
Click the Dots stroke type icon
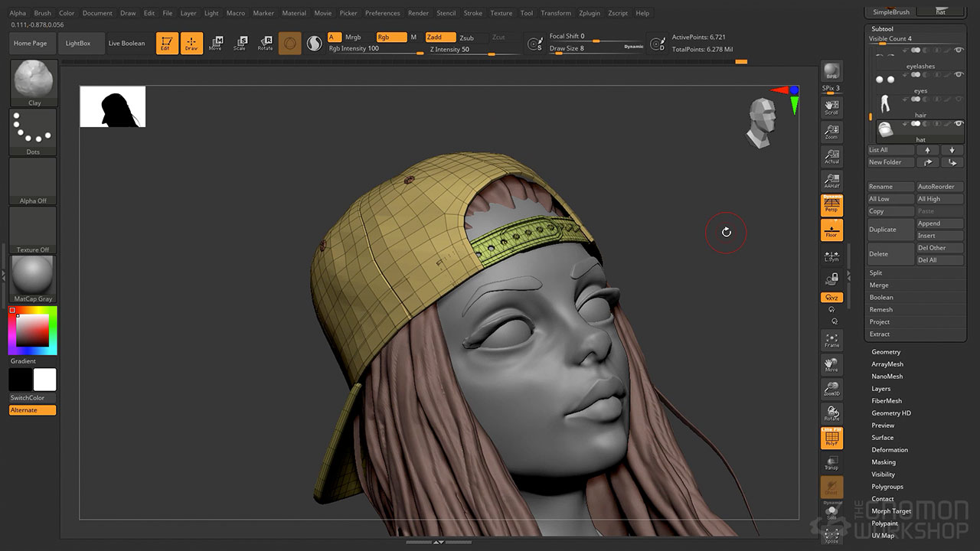click(33, 132)
